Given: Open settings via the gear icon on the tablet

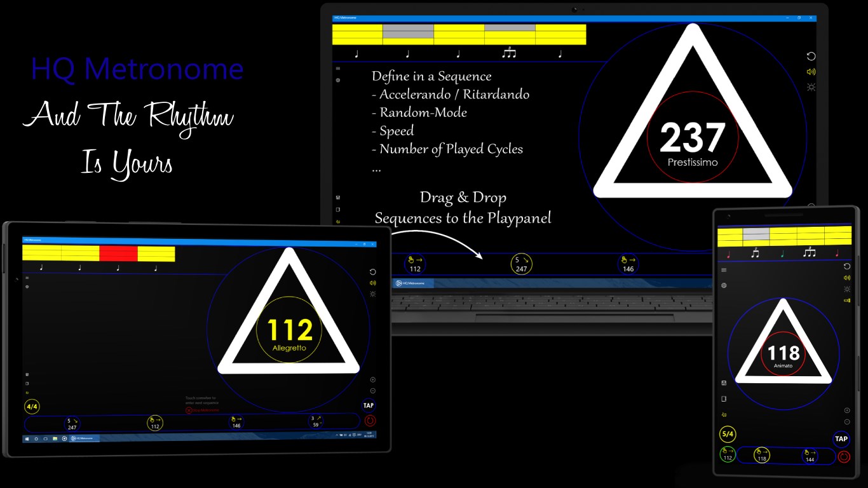Looking at the screenshot, I should [26, 285].
